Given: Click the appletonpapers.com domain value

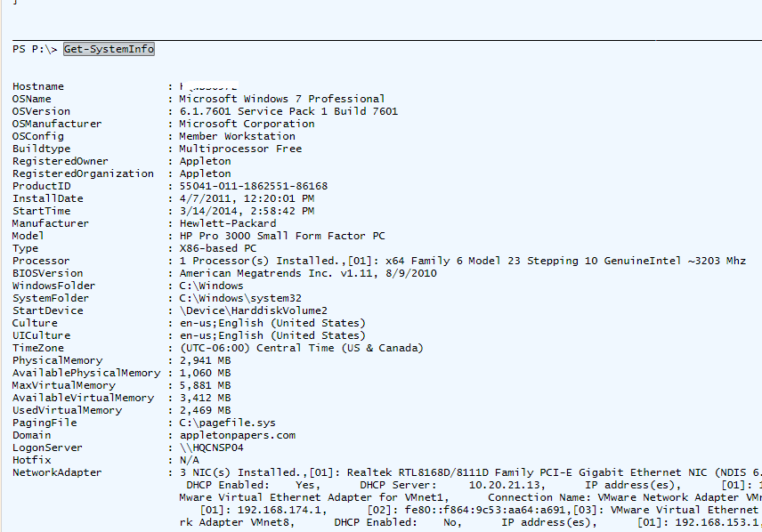Looking at the screenshot, I should coord(237,435).
